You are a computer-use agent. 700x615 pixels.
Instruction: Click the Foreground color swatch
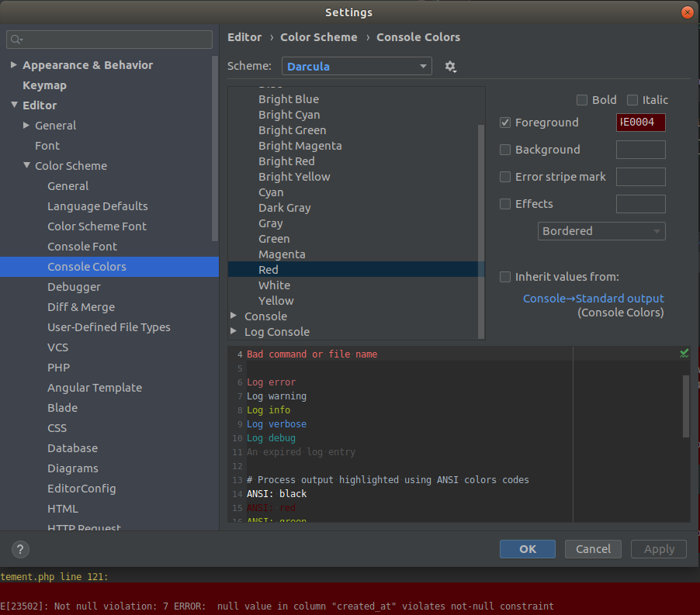[640, 122]
